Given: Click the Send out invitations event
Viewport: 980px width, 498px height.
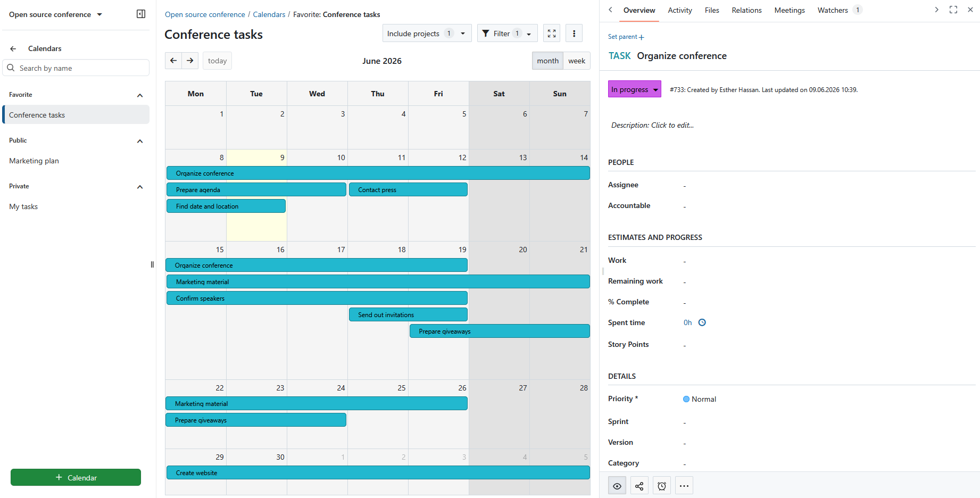Looking at the screenshot, I should click(408, 314).
